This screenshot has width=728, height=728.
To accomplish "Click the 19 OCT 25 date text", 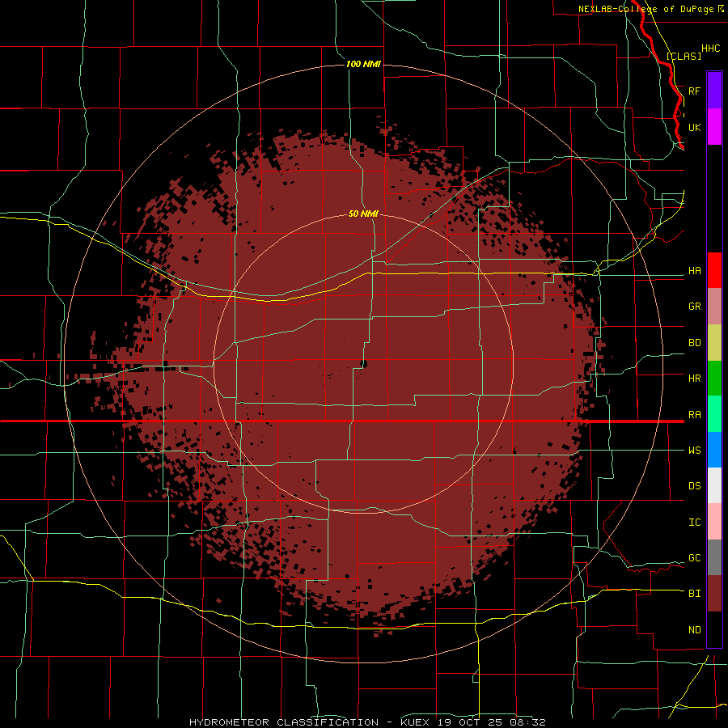I will coord(473,722).
